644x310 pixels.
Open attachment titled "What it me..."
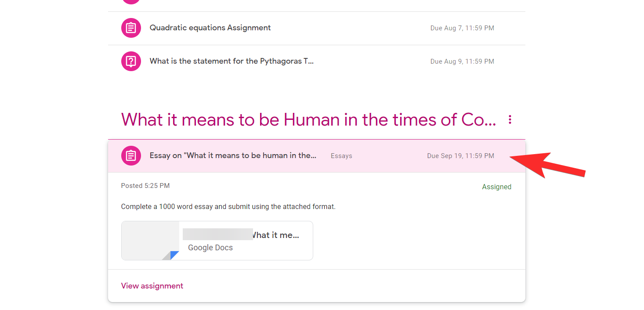(x=275, y=235)
